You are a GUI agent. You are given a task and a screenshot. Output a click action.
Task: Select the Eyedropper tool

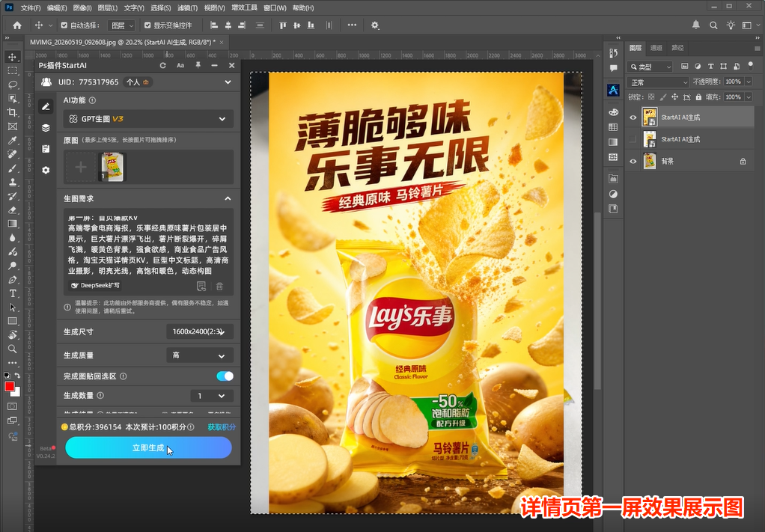[x=12, y=141]
